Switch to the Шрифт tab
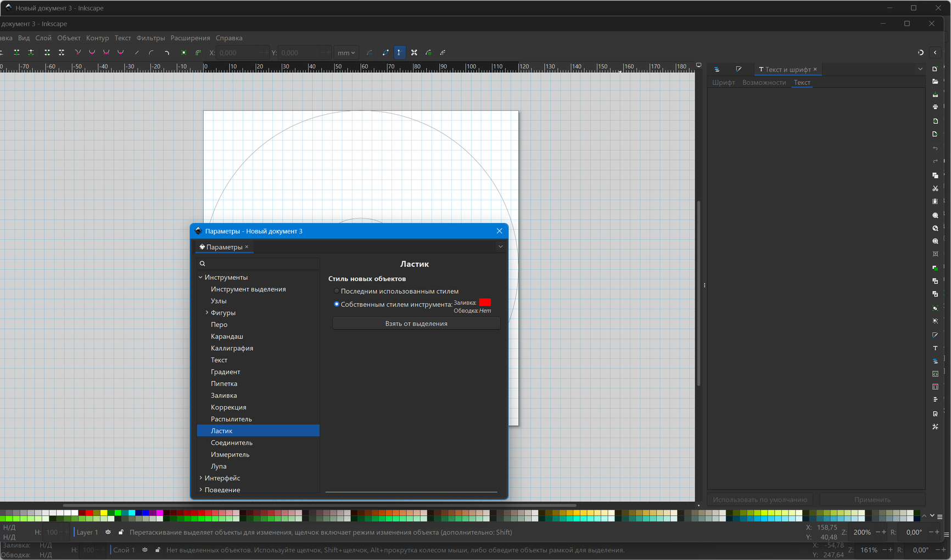This screenshot has width=951, height=560. point(723,82)
